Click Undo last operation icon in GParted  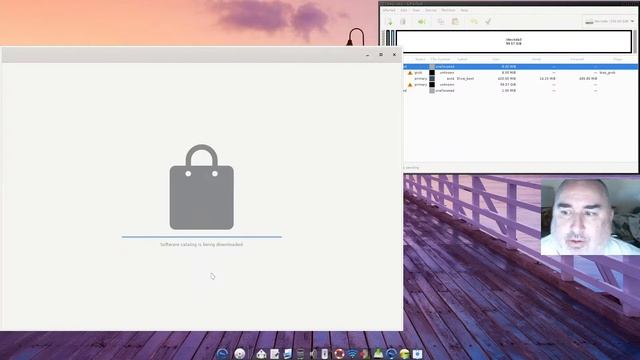474,22
